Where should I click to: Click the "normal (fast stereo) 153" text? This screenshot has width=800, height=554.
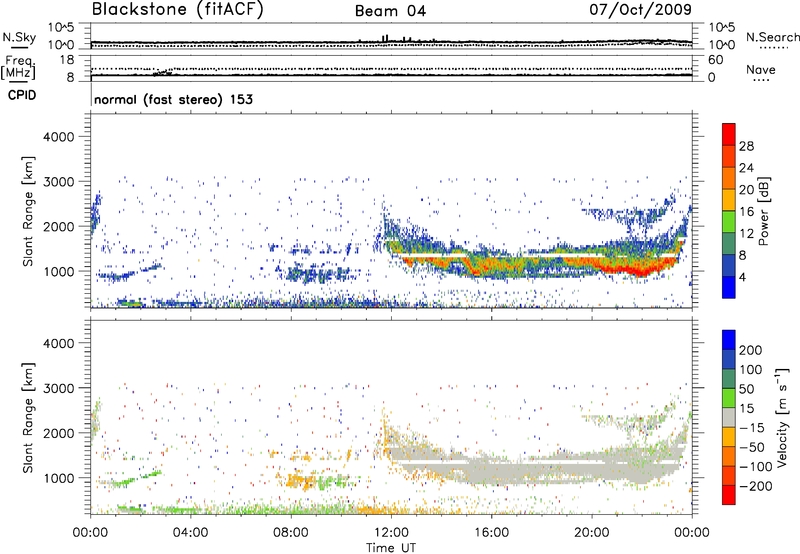173,99
